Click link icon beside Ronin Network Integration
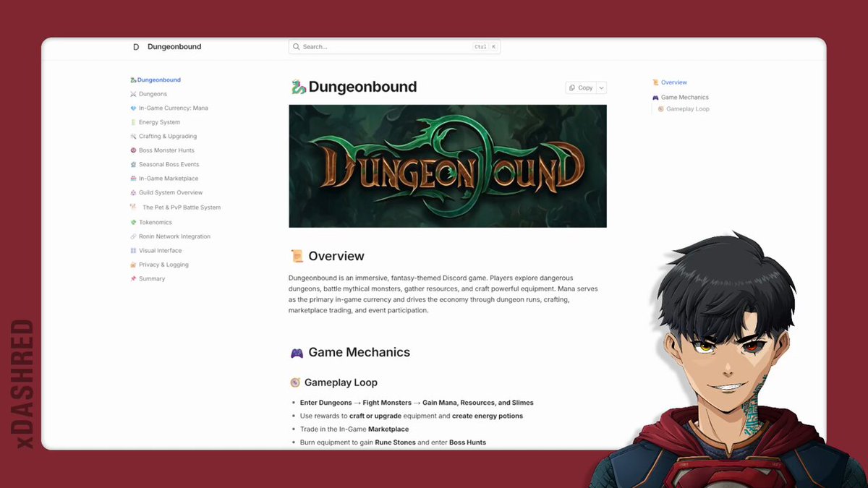This screenshot has width=868, height=488. click(x=133, y=236)
